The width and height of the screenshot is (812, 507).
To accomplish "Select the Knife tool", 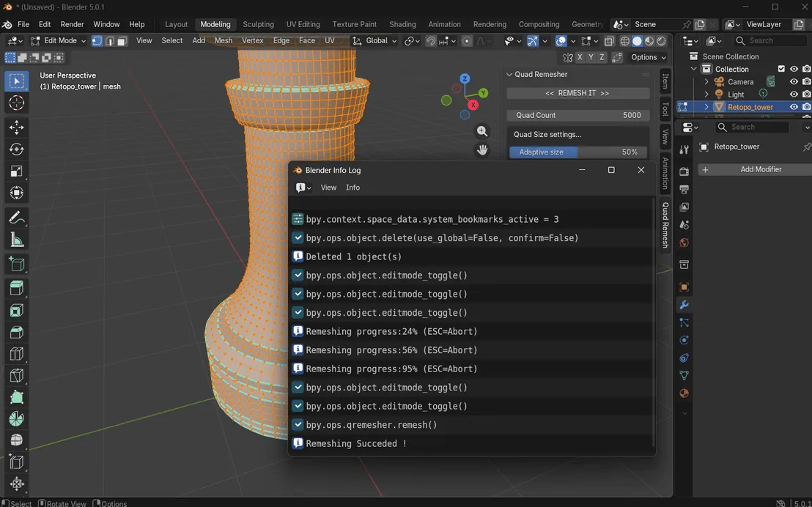I will click(17, 375).
